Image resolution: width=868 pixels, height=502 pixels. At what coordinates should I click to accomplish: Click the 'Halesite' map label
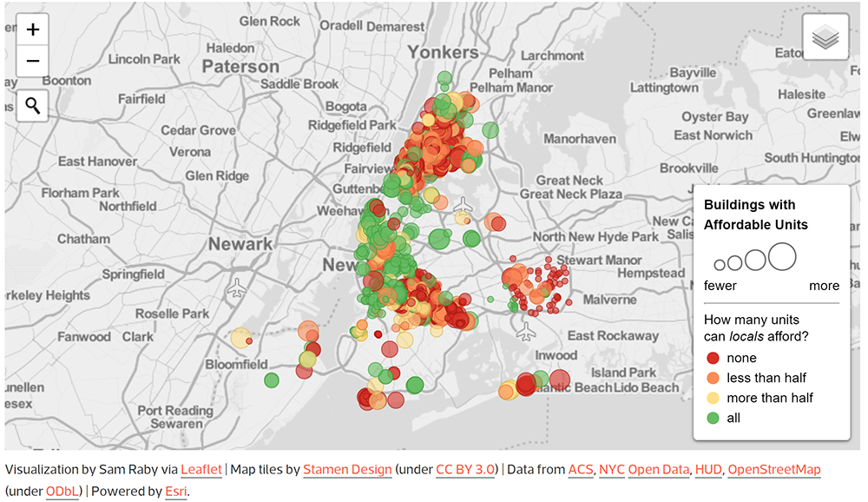coord(801,94)
